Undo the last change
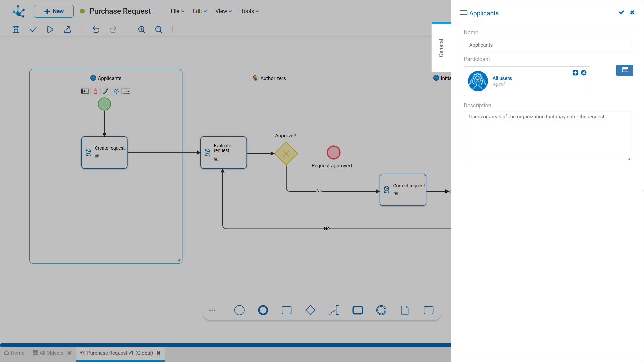 [x=96, y=29]
